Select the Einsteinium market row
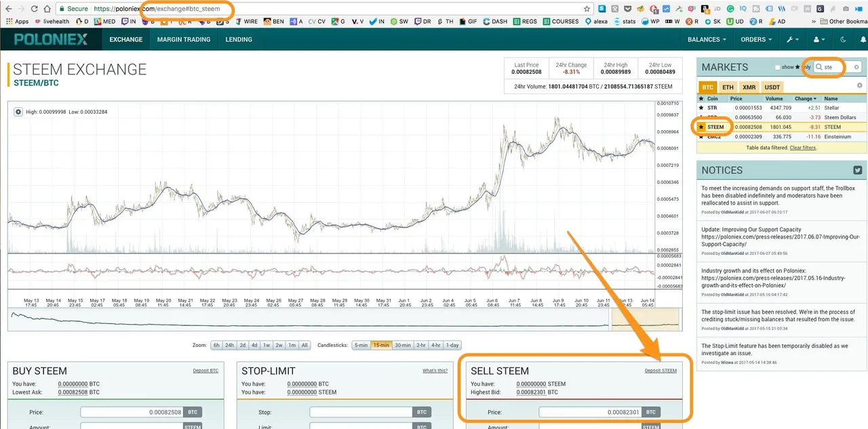868x429 pixels. pos(782,136)
